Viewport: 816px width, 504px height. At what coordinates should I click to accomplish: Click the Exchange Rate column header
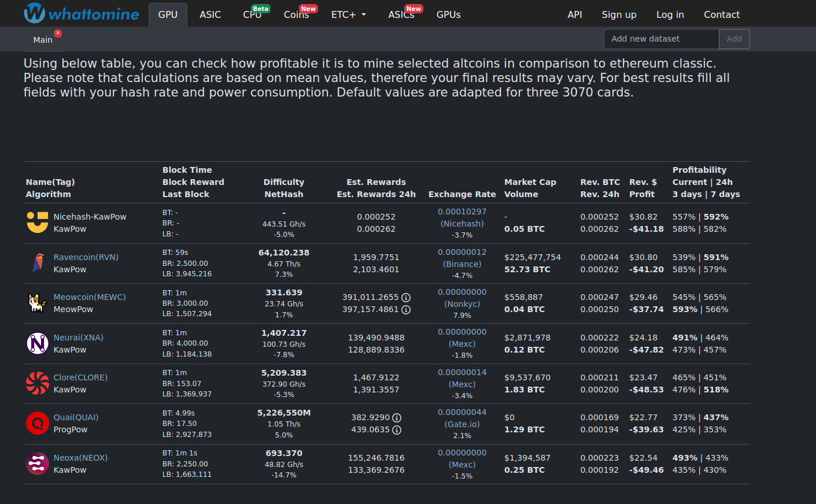(x=462, y=194)
